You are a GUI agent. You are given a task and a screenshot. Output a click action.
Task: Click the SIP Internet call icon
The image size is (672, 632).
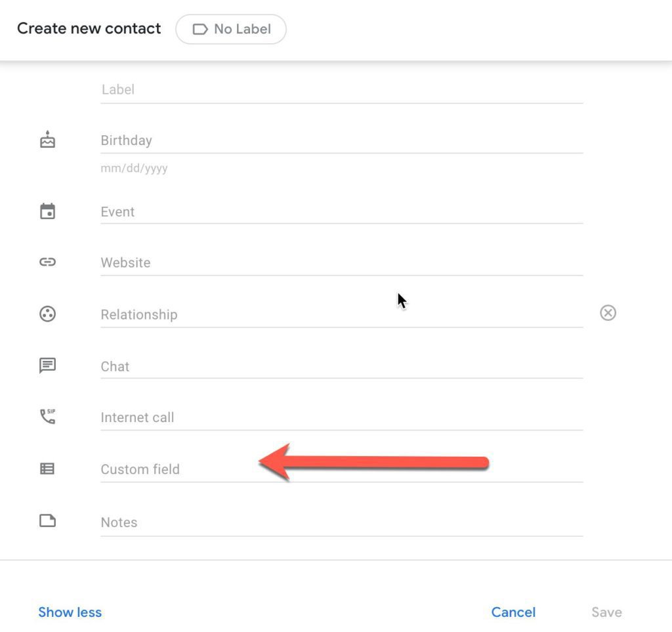pos(47,417)
